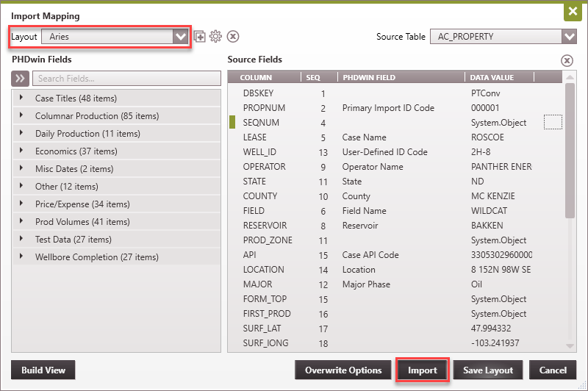Click the Case Name mapping cell
This screenshot has height=391, width=588.
pyautogui.click(x=364, y=137)
